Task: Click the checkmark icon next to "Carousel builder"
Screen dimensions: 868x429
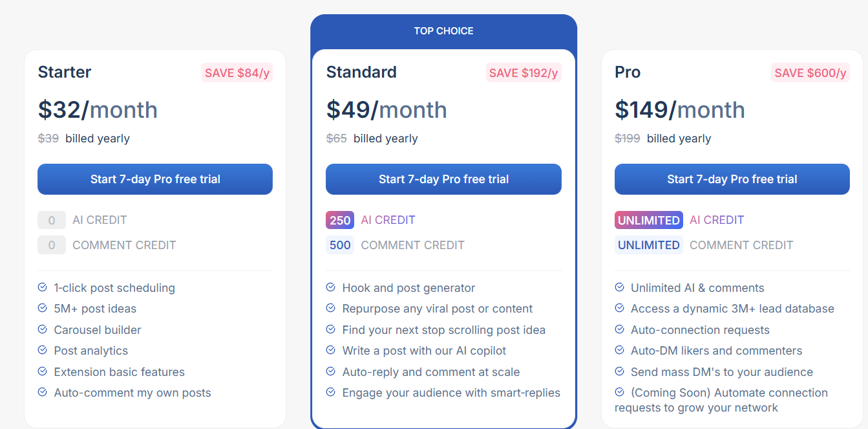Action: [42, 329]
